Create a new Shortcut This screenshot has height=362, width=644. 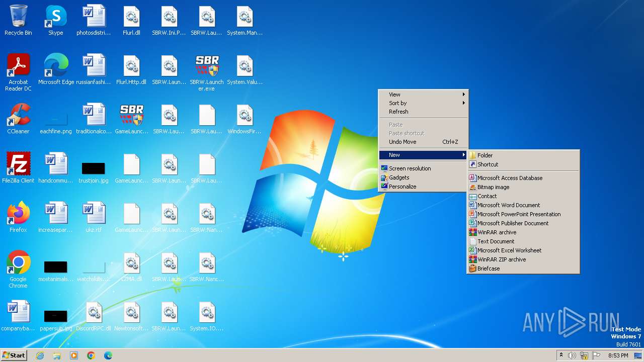coord(523,164)
